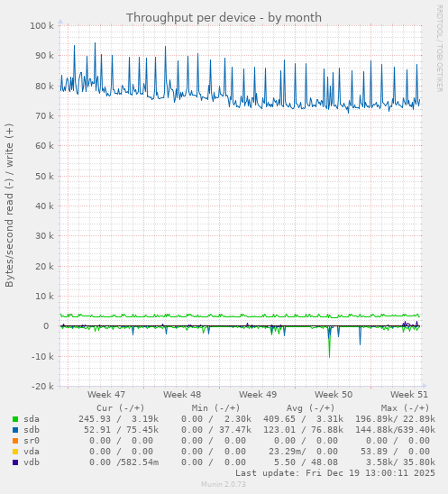Viewport: 448px width, 494px height.
Task: Click sda current value '245.93 / 3.19k'
Action: pyautogui.click(x=118, y=419)
